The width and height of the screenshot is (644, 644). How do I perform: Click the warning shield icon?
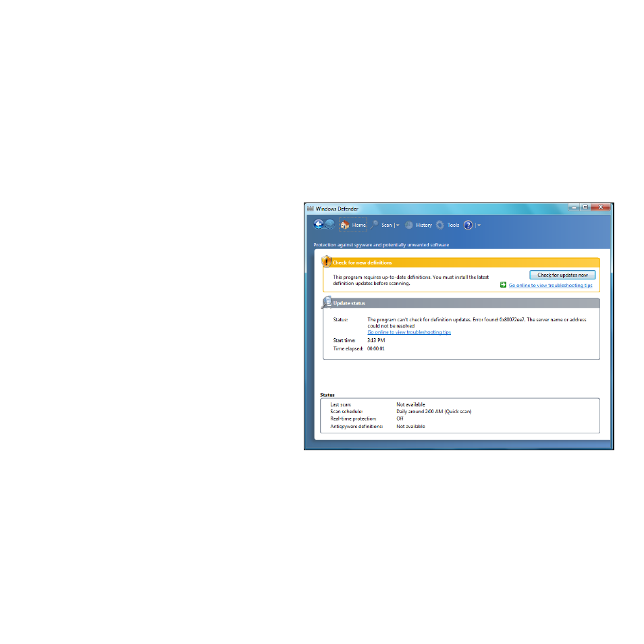click(x=327, y=261)
